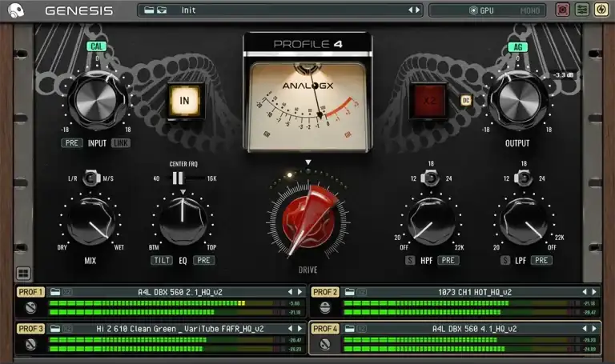
Task: Open A4L DBX 560 4.1_HQ_v2 profile selector
Action: click(475, 328)
